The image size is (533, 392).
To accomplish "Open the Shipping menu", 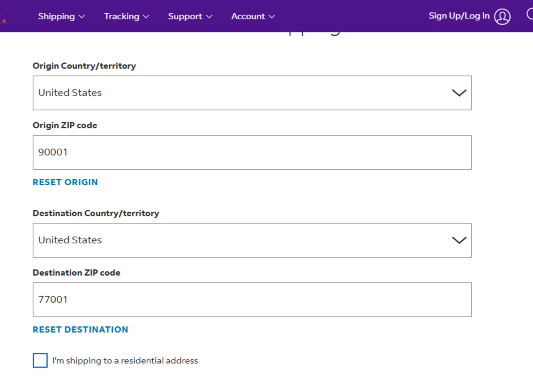I will pos(56,17).
